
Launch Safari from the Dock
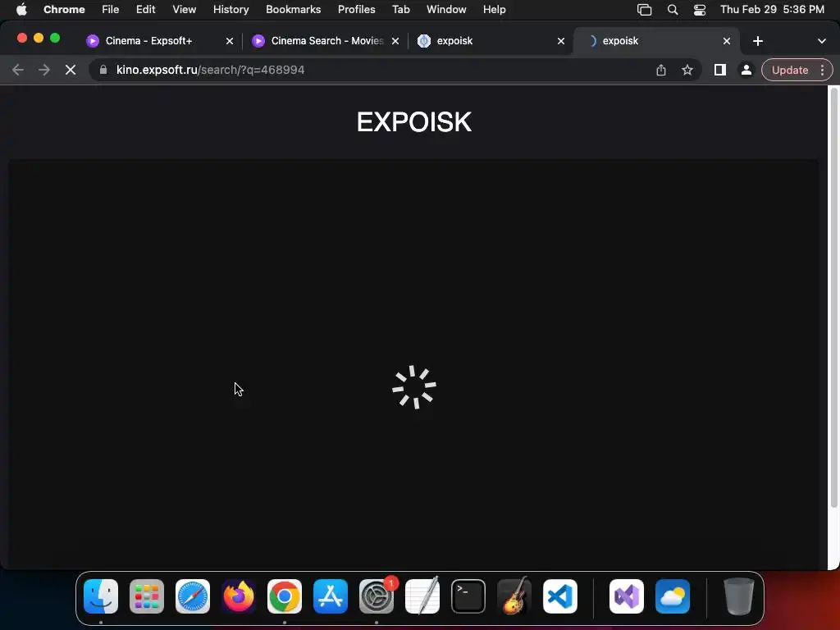[193, 596]
